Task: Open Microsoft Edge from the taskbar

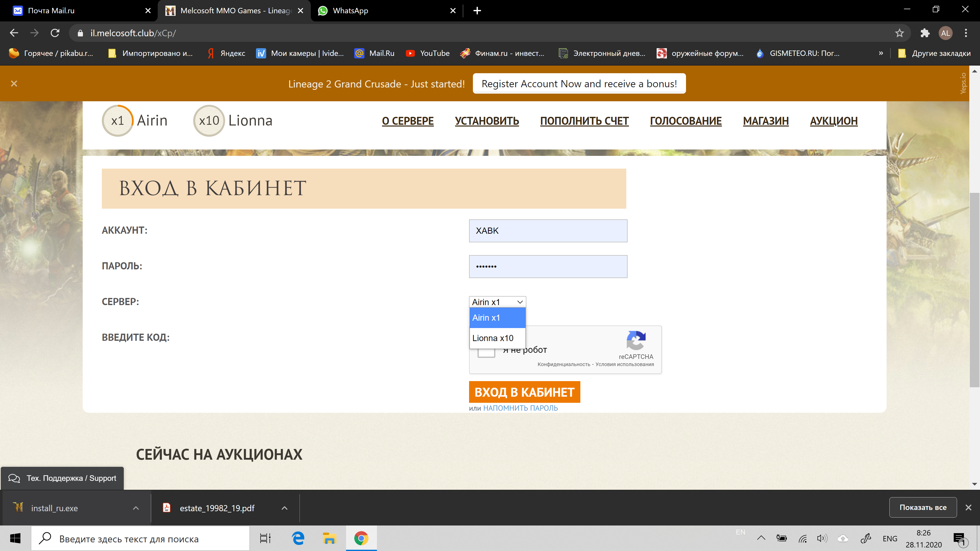Action: tap(298, 538)
